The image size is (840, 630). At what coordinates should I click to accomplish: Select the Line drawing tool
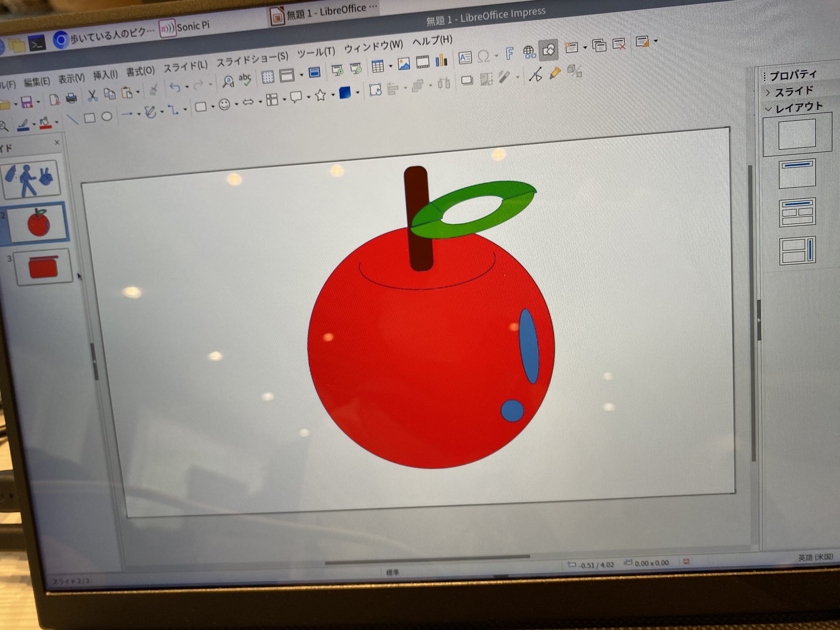pos(73,119)
